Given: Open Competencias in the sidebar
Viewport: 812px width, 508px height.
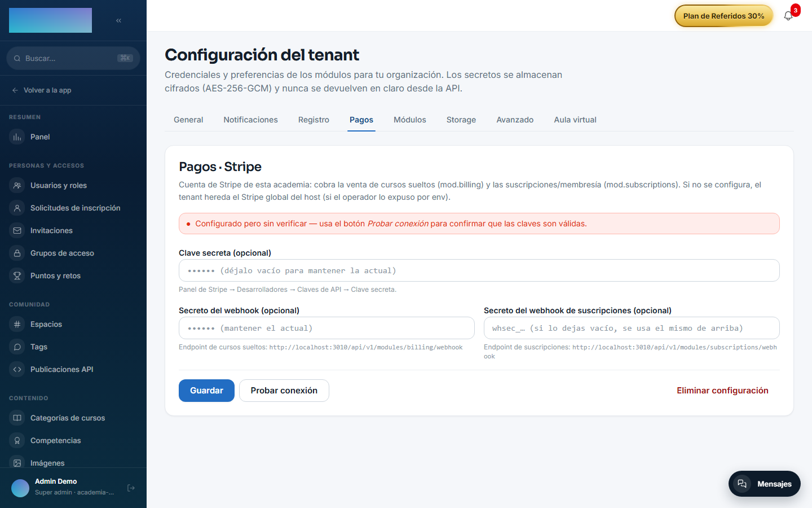Looking at the screenshot, I should pyautogui.click(x=73, y=441).
